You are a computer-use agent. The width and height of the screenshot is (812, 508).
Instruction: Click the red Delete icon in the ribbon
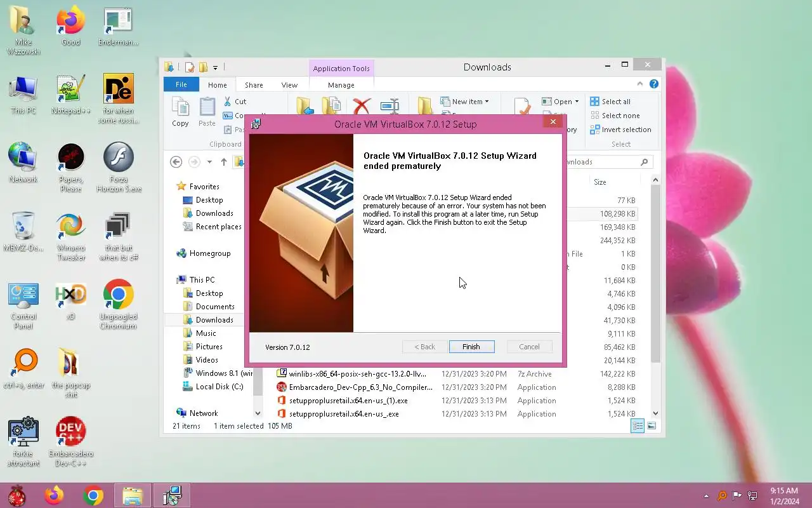(362, 107)
